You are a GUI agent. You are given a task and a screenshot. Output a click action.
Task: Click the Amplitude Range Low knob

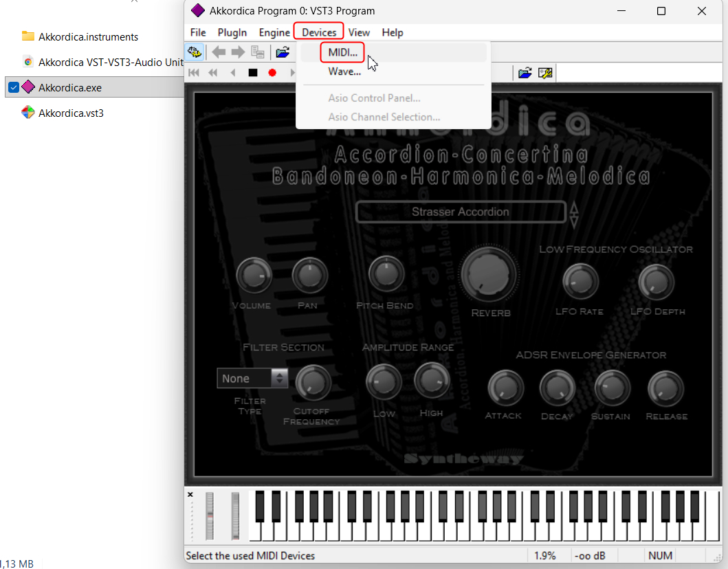384,383
